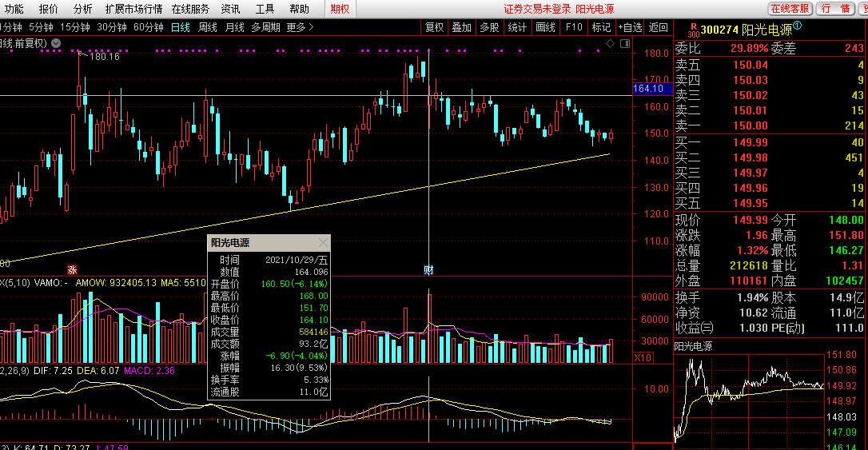Click the 阳光电源 intraday mini chart title
868x450 pixels.
693,347
